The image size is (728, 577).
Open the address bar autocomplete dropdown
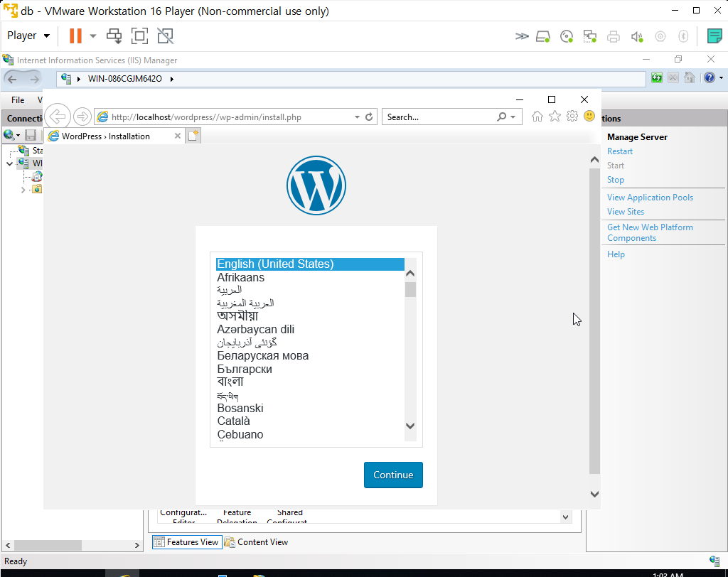[357, 117]
